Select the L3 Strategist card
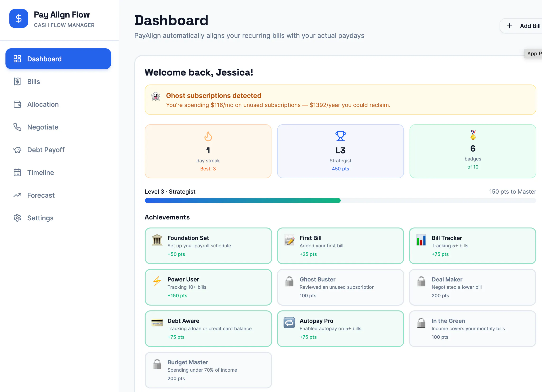 pos(340,151)
